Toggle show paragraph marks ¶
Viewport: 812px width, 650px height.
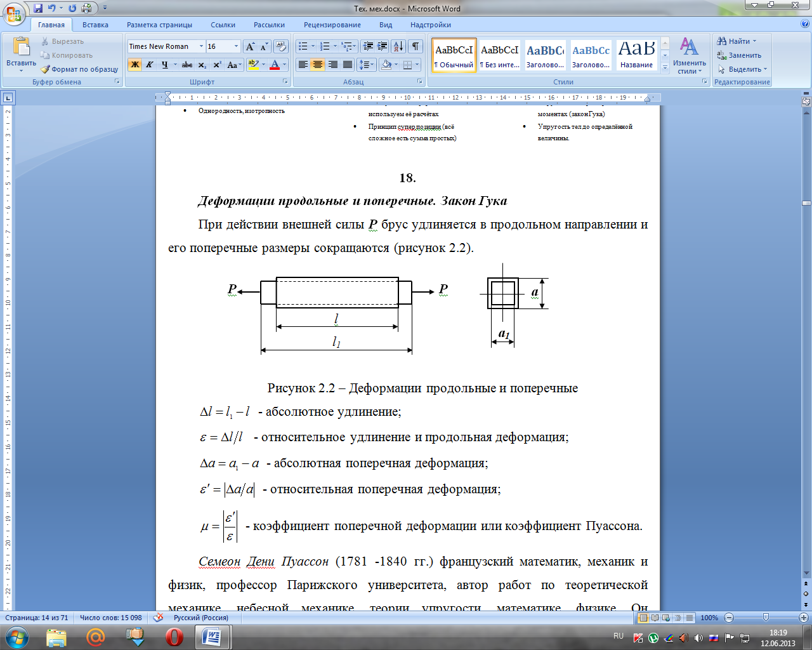(x=416, y=46)
